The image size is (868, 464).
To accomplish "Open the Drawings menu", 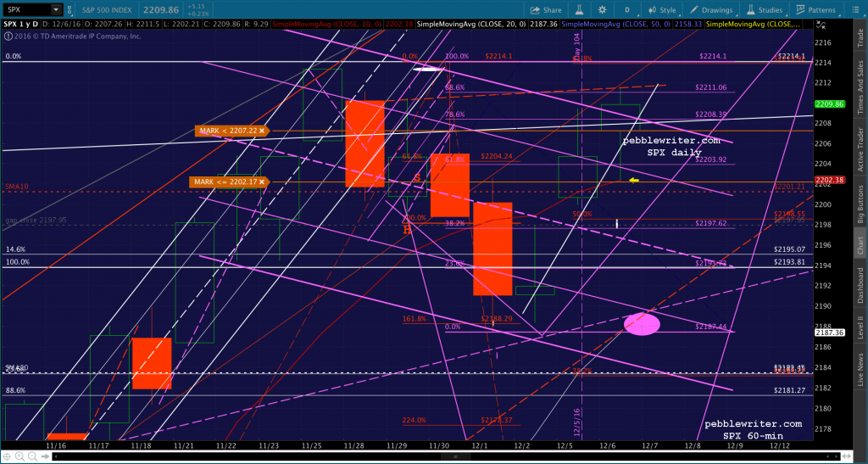I will point(711,10).
